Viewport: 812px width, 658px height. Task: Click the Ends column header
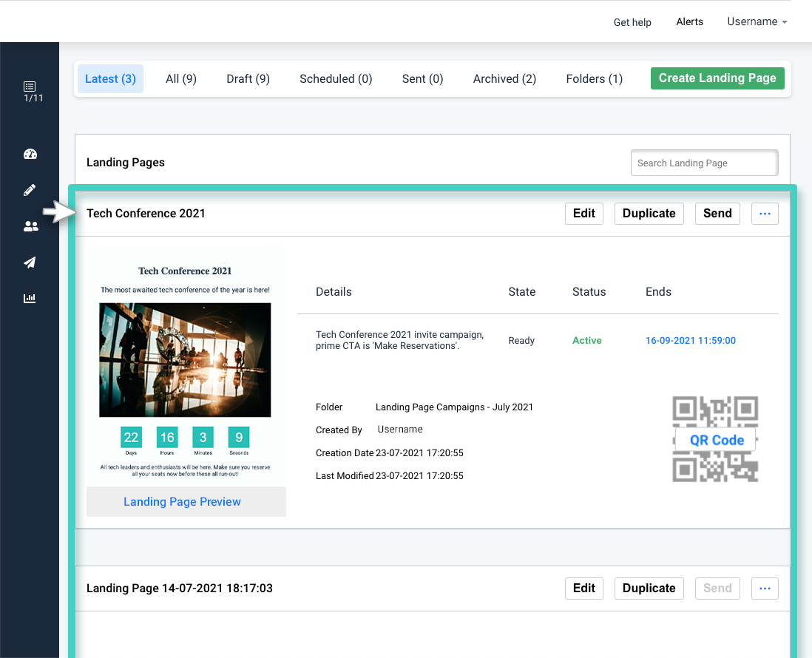tap(658, 292)
